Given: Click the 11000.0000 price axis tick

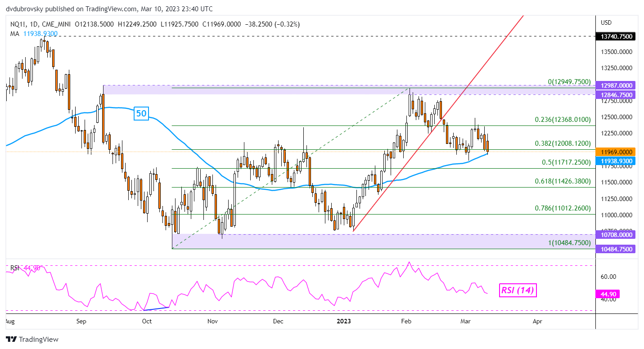Looking at the screenshot, I should 617,215.
